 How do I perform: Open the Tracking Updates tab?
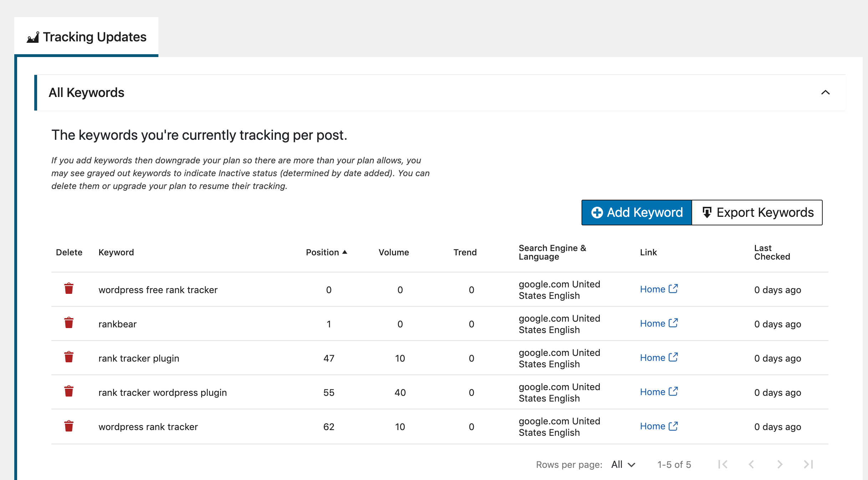[87, 37]
